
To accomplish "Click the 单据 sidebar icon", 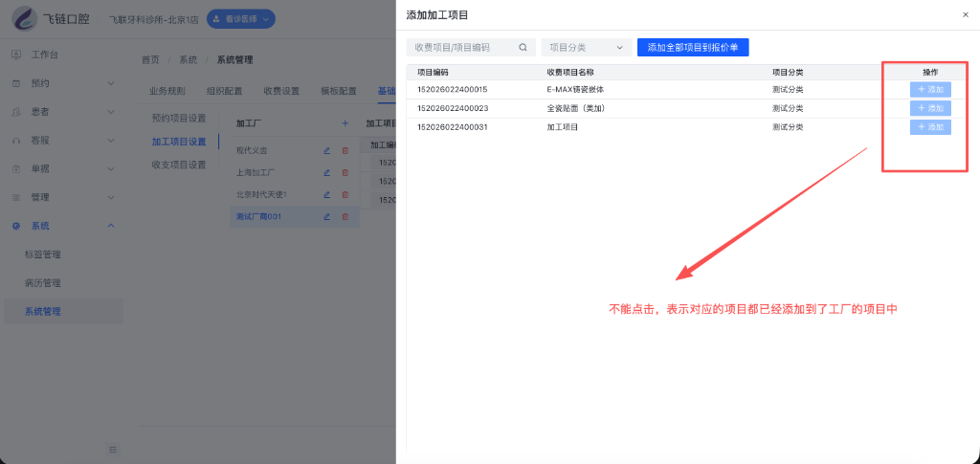I will pos(16,168).
